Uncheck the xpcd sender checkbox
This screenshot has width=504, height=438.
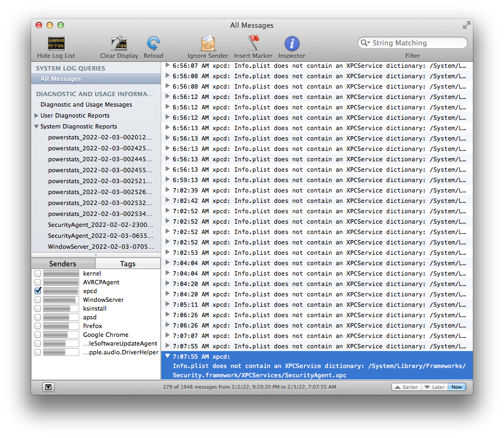[38, 291]
